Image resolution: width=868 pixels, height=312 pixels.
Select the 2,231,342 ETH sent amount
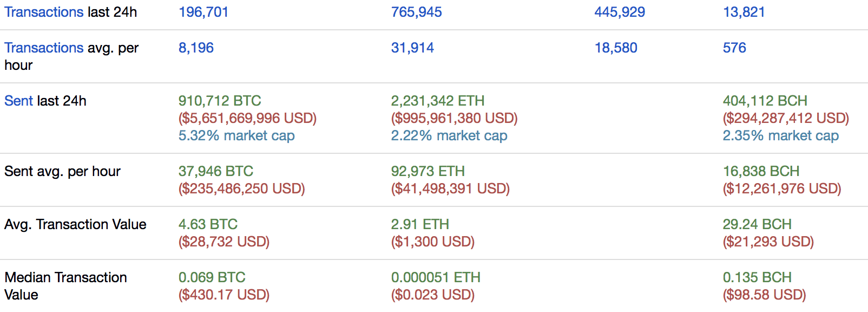(438, 101)
